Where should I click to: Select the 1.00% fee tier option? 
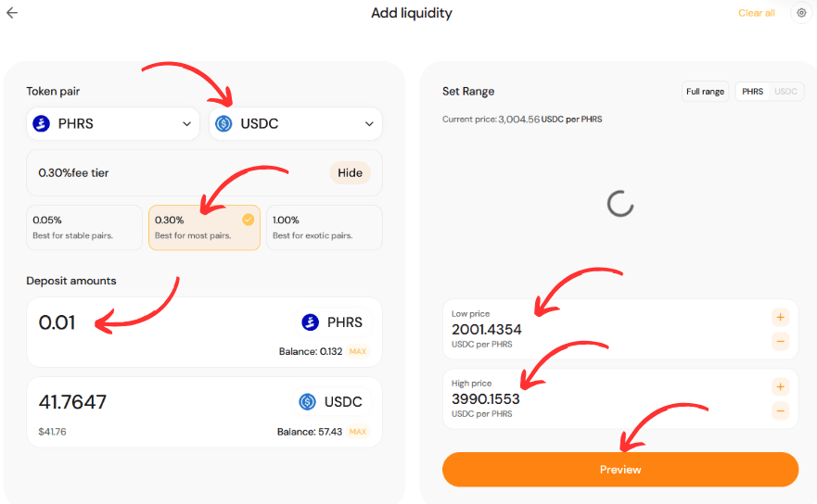[324, 228]
